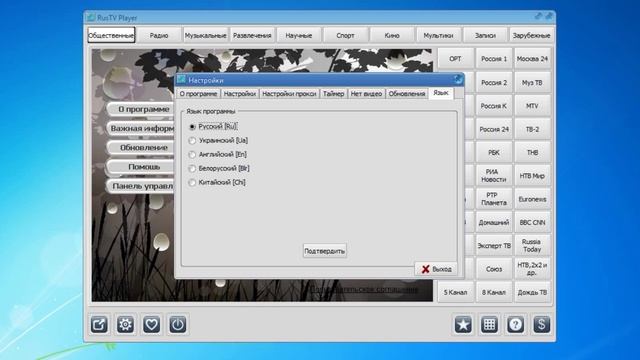Play the ТНВ channel
The image size is (640, 360).
(532, 152)
